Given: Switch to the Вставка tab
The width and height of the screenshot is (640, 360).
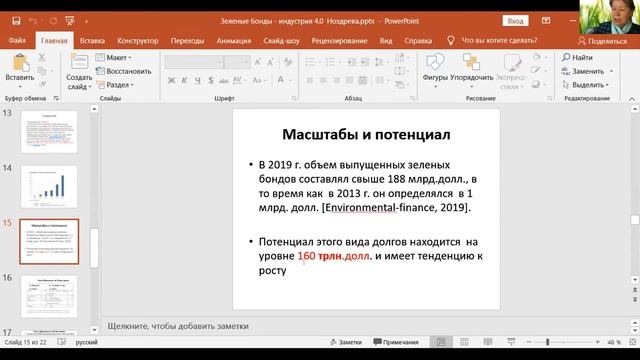Looking at the screenshot, I should click(92, 41).
